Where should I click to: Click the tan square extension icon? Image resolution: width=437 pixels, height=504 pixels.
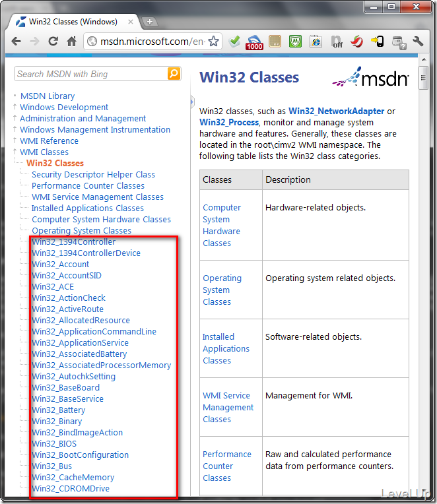coord(275,41)
